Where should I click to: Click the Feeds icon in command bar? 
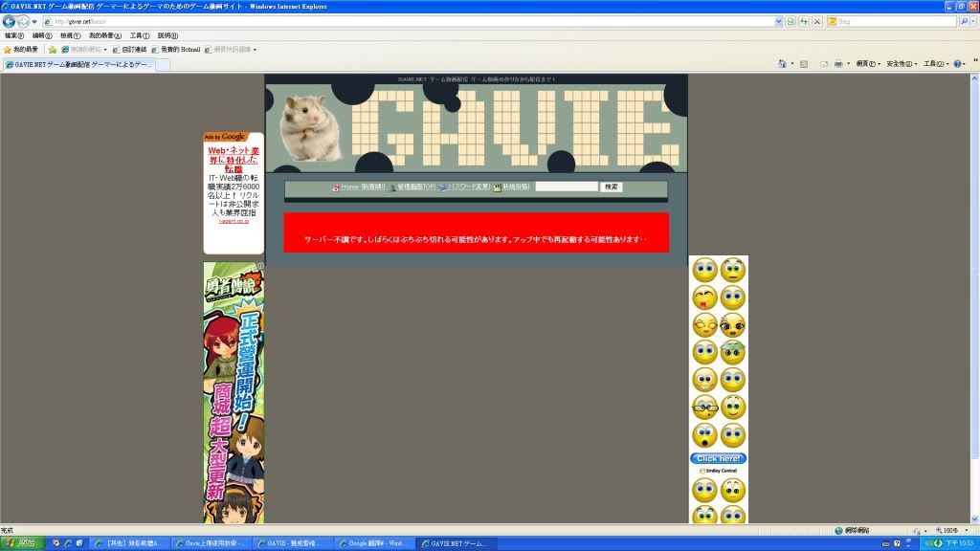tap(804, 64)
